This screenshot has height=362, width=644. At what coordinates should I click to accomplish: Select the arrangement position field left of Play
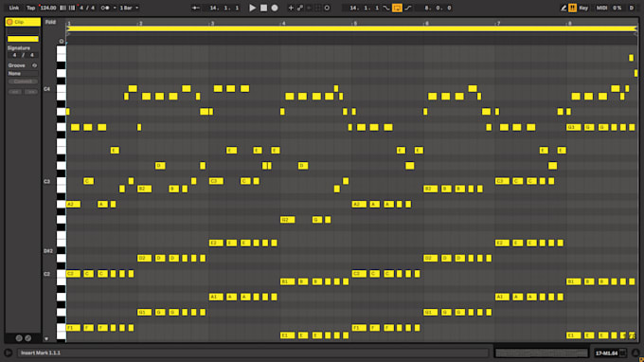224,8
